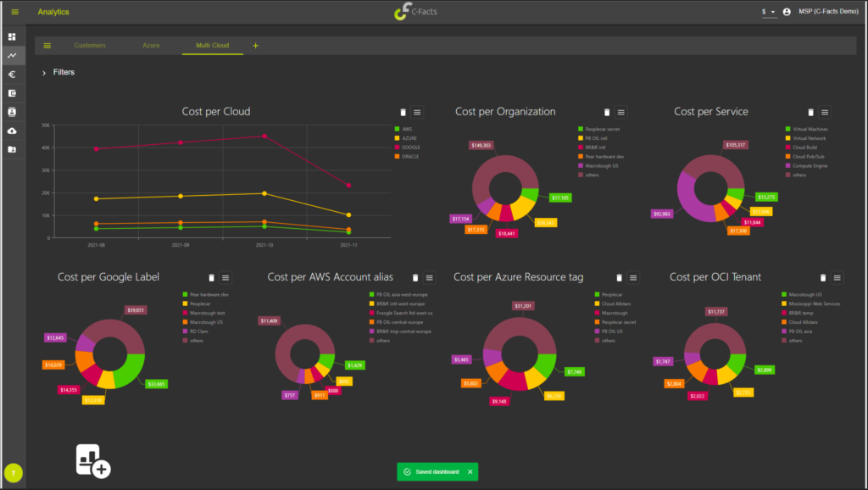Click Froogle Search ltd-west-us legend entry
Image resolution: width=868 pixels, height=490 pixels.
click(x=401, y=313)
